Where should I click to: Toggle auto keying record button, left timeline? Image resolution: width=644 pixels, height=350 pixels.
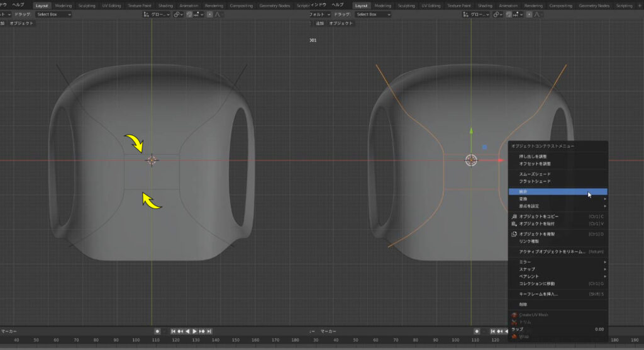click(x=157, y=332)
